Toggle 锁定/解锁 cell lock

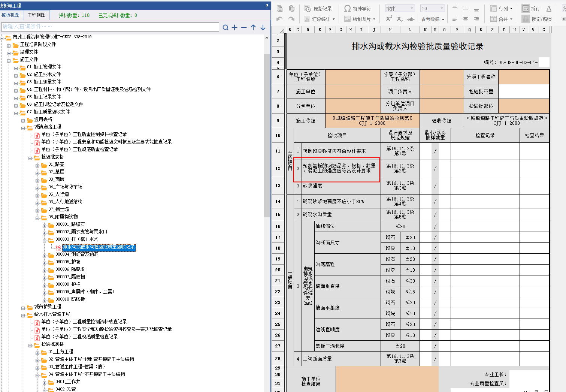[x=537, y=19]
